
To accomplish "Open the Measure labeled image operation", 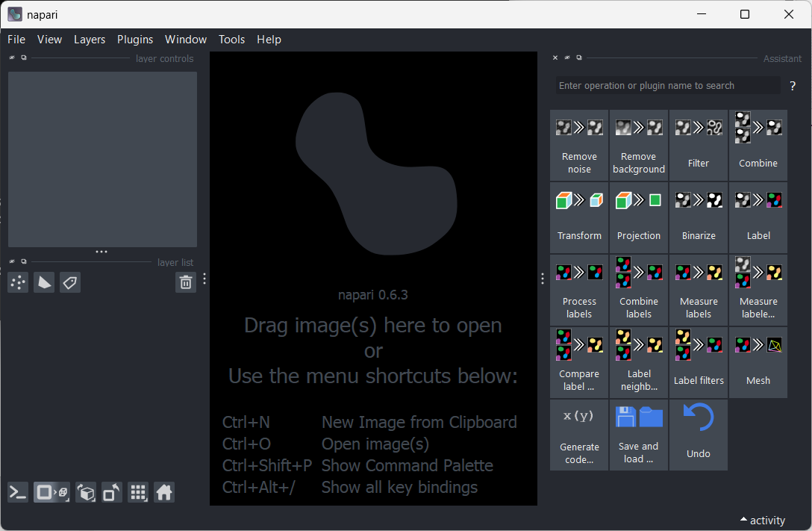I will (x=758, y=290).
